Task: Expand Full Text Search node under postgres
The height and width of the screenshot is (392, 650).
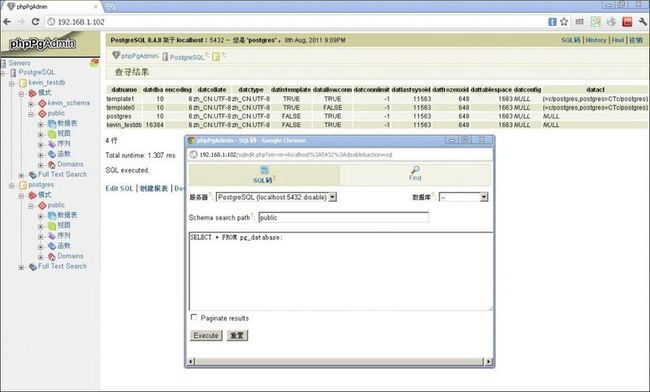Action: [x=21, y=267]
